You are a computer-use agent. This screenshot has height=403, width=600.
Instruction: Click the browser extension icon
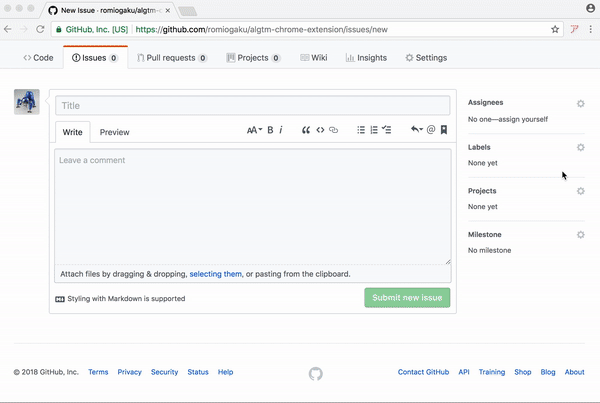574,29
